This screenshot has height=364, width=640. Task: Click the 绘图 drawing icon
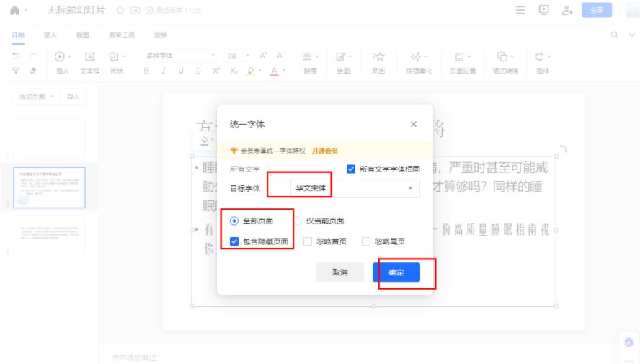coord(340,57)
